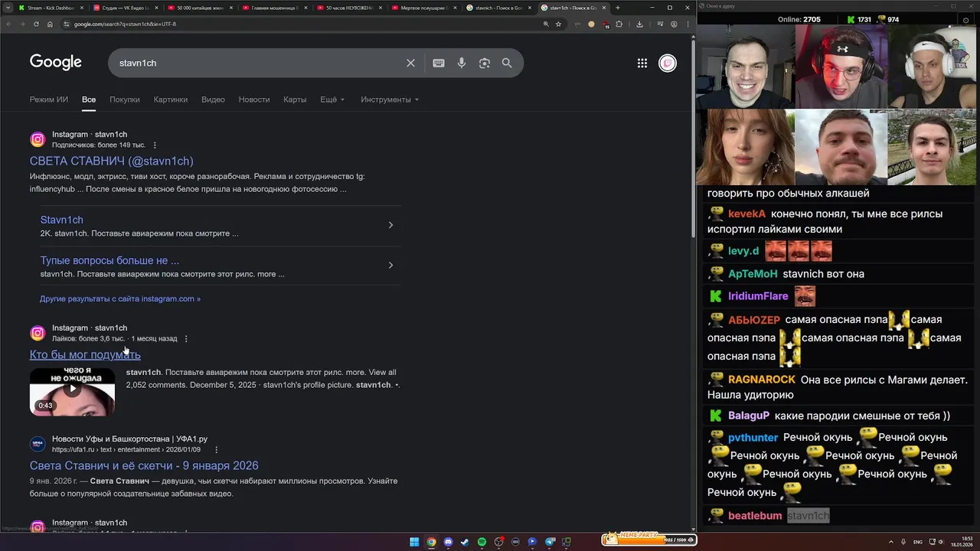Switch to the Карты tab

pos(295,99)
